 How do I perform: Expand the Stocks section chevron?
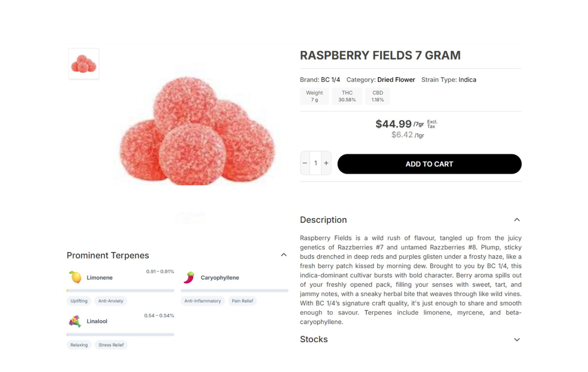tap(517, 340)
